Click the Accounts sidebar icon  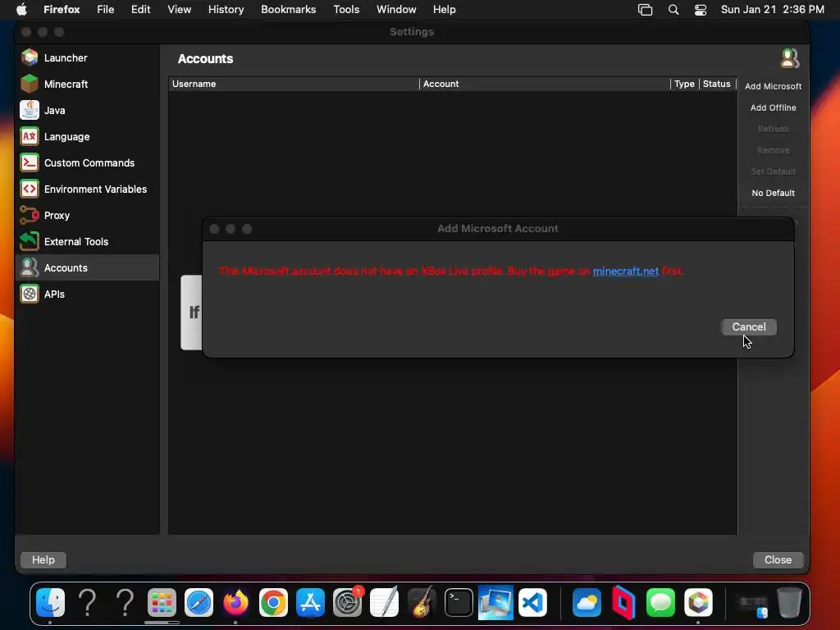(30, 267)
